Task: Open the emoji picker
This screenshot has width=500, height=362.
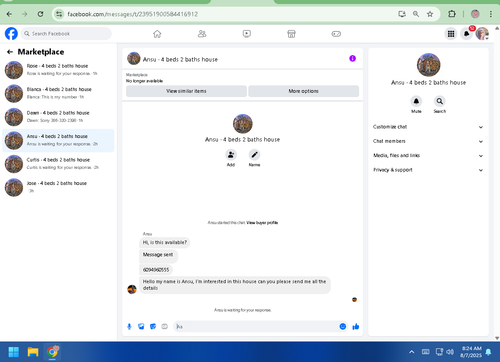Action: click(x=343, y=326)
